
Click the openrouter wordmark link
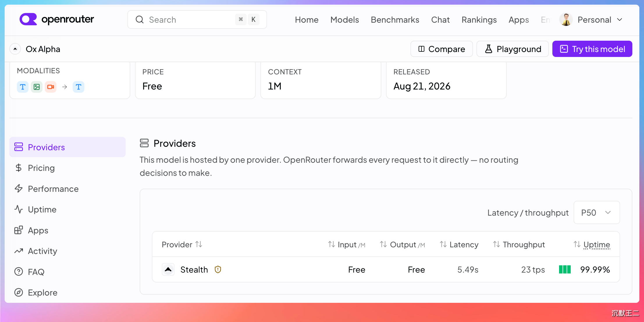[x=68, y=19]
